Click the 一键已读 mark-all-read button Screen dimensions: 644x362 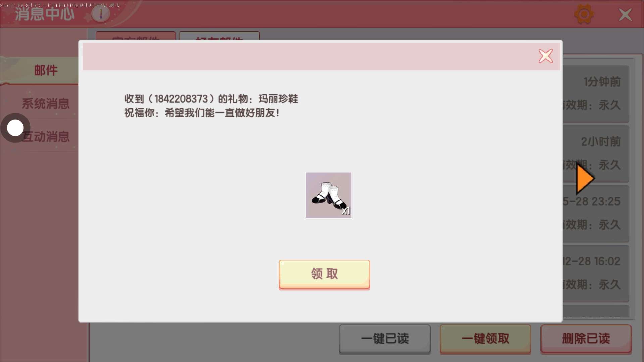pos(385,339)
